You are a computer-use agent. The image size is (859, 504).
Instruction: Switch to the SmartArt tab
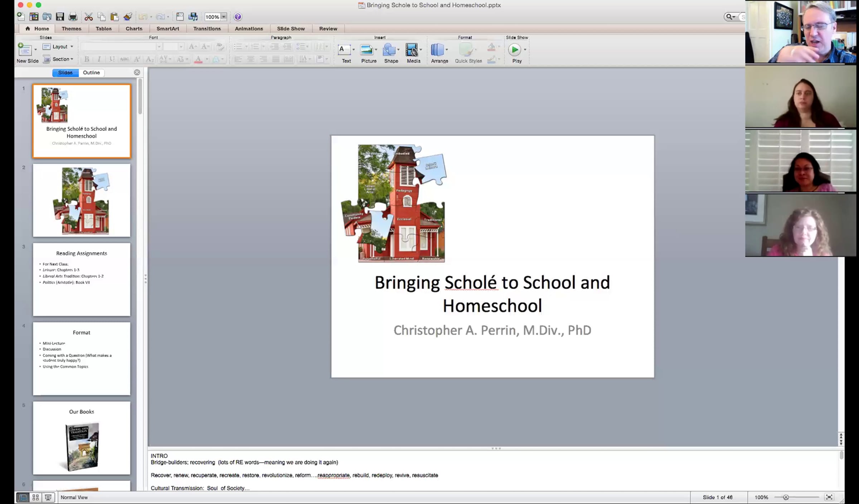click(168, 29)
